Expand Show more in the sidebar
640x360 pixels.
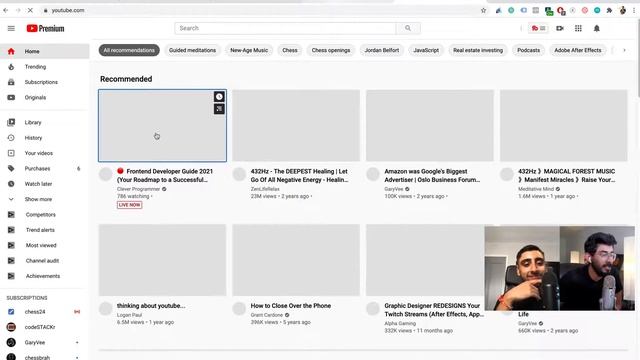click(x=44, y=199)
